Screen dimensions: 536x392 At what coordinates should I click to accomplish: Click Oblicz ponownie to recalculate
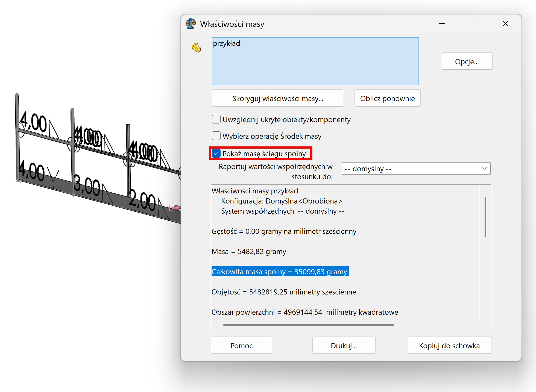(387, 98)
